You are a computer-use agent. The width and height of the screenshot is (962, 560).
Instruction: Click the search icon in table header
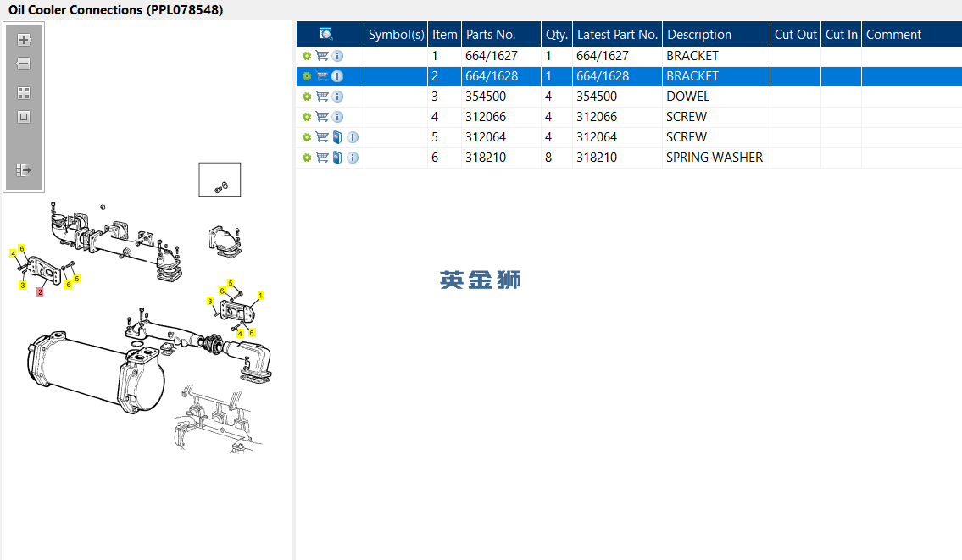click(x=325, y=34)
